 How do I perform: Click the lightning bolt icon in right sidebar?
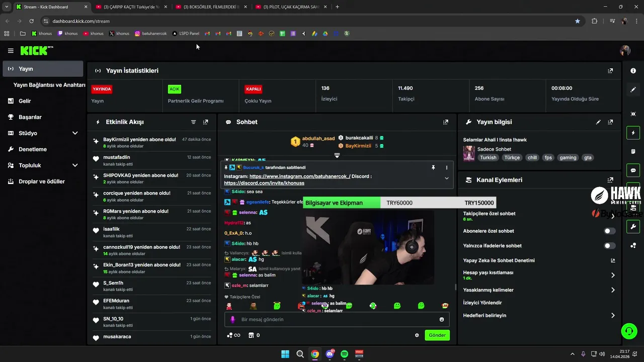[x=633, y=133]
